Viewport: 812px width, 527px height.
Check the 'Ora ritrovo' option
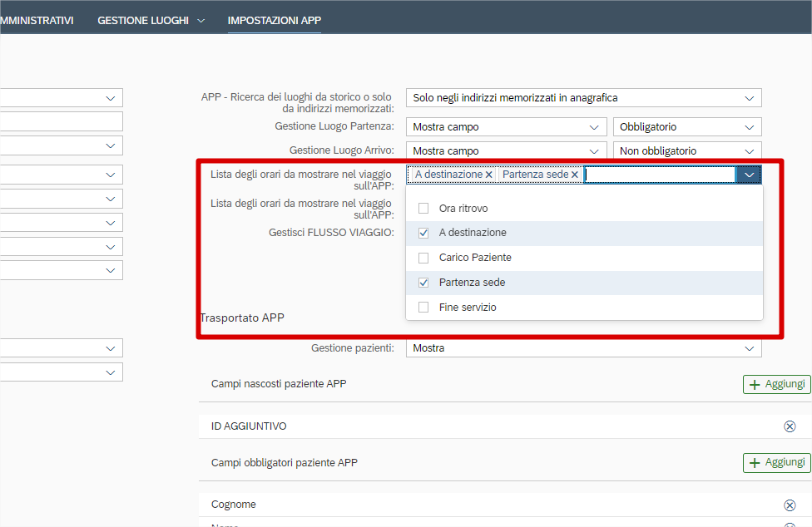[423, 209]
